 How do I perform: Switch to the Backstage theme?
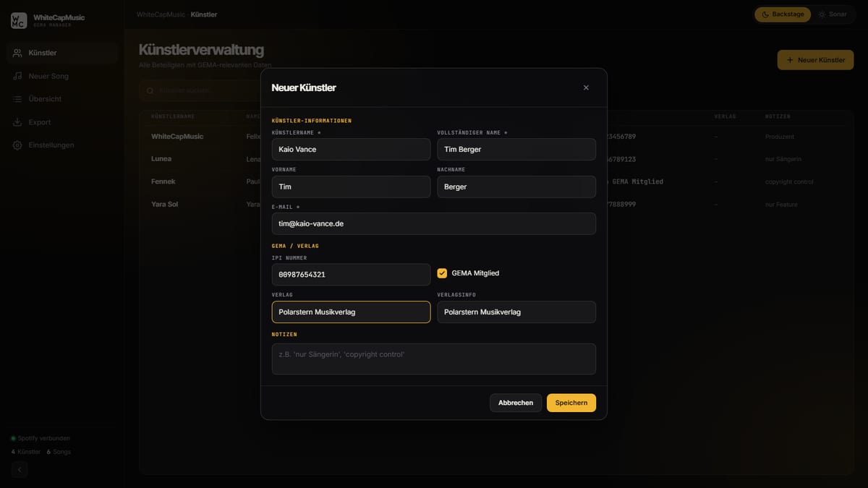pyautogui.click(x=783, y=14)
